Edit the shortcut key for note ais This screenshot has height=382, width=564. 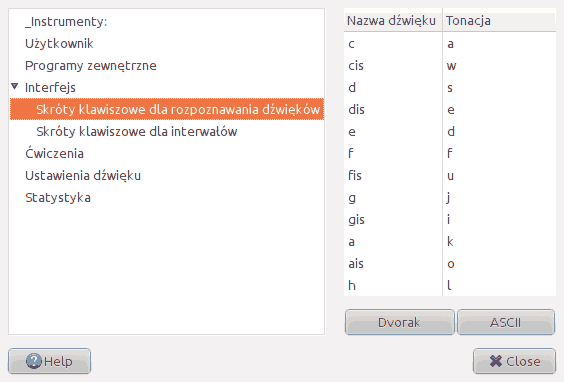499,263
